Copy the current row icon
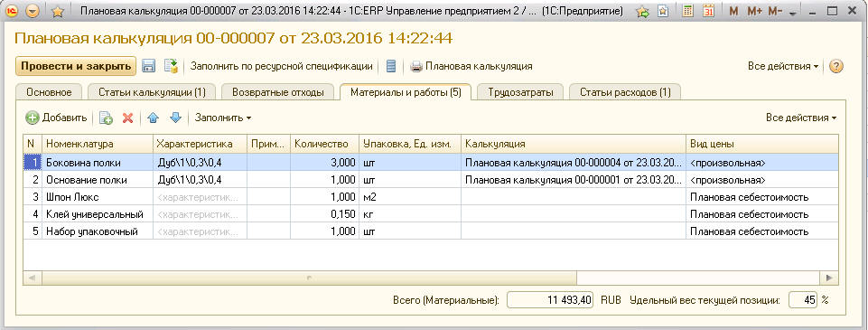Viewport: 868px width, 330px height. pos(106,118)
